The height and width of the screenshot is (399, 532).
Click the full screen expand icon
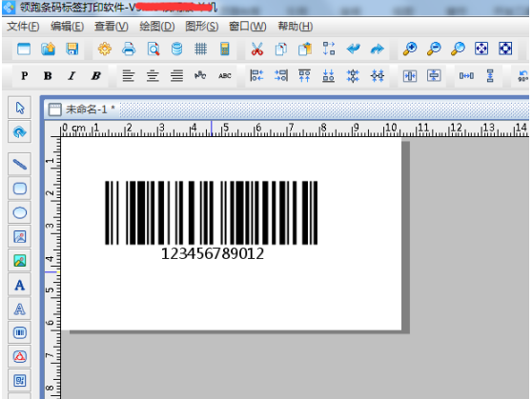tap(505, 49)
